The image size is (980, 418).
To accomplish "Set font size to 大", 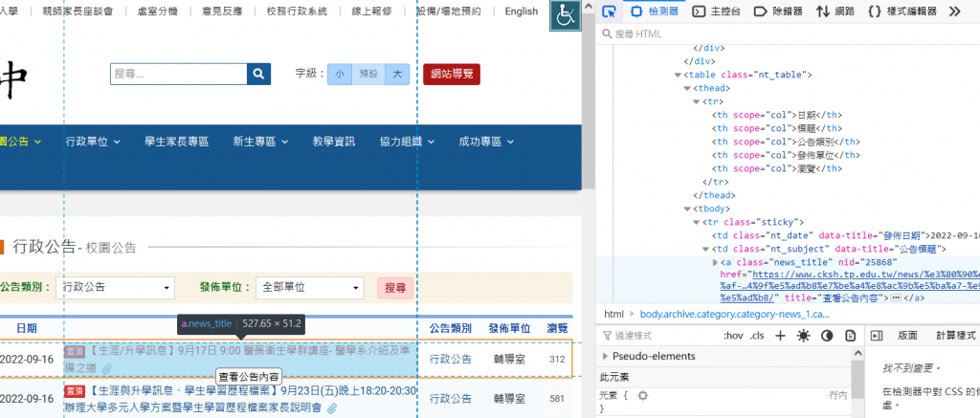I will click(x=397, y=75).
